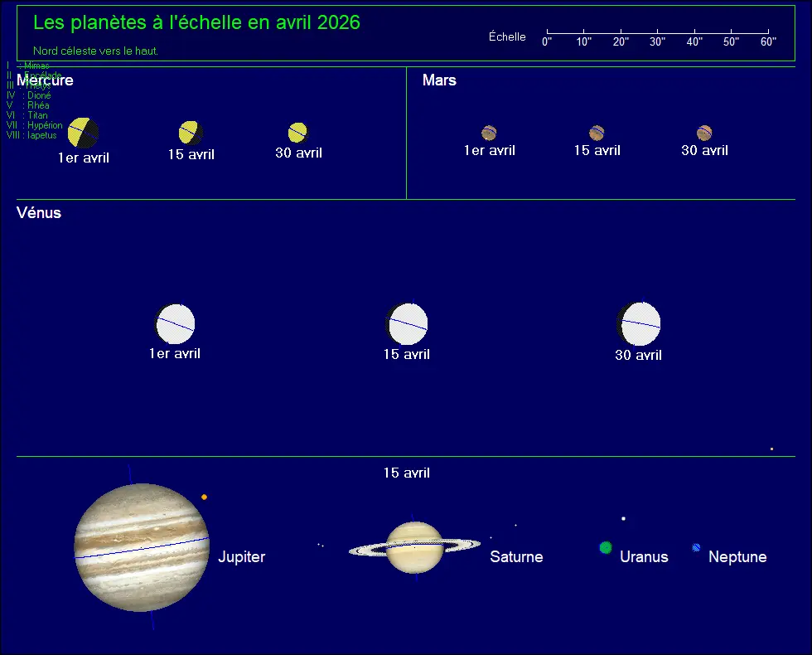This screenshot has height=655, width=812.
Task: Click the Échelle label
Action: (507, 36)
